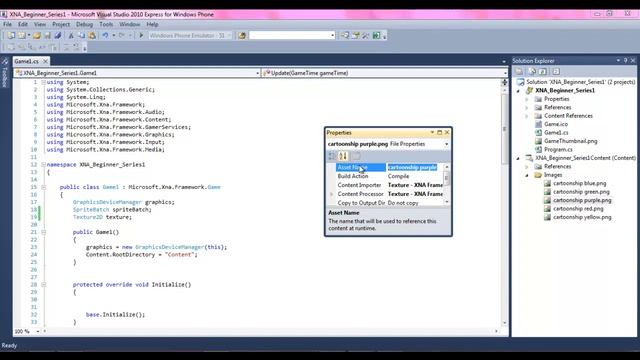Select cartoonship red.png in Solution Explorer

pos(578,209)
